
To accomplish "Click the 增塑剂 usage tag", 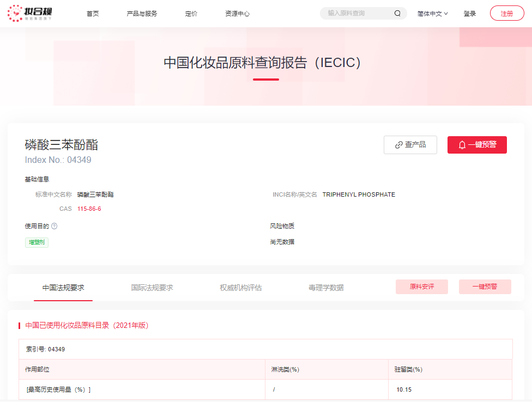I will click(36, 242).
